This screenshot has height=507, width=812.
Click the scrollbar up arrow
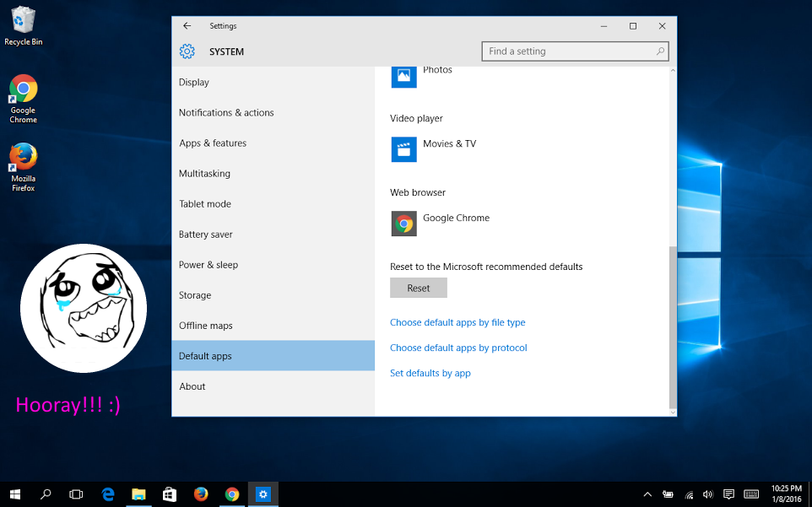tap(673, 70)
